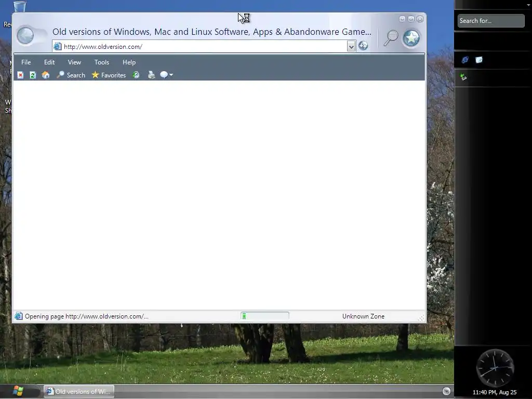Click the large magnifying glass search button
Screen dimensions: 532x399
[x=391, y=37]
